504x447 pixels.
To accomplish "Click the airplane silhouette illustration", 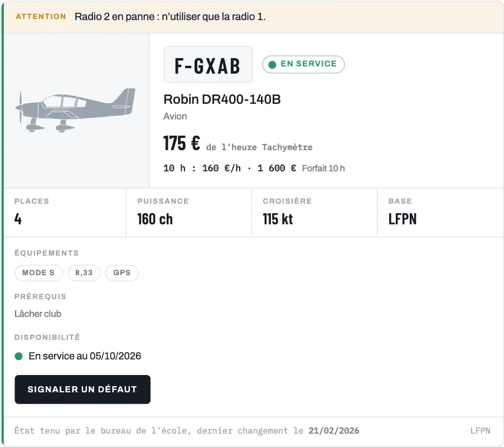I will [x=75, y=110].
